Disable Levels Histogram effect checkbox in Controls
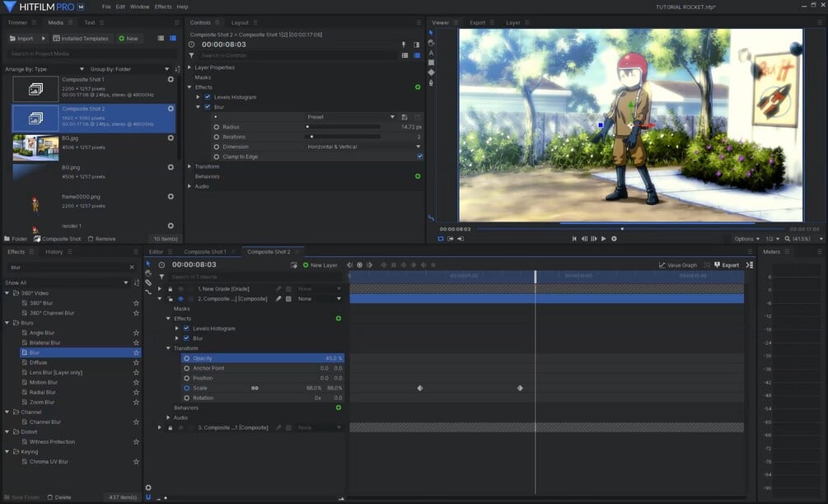The image size is (828, 504). (x=208, y=97)
